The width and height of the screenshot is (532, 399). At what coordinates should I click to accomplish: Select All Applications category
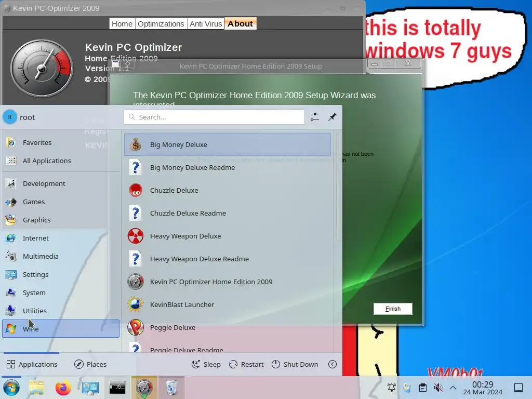tap(61, 161)
